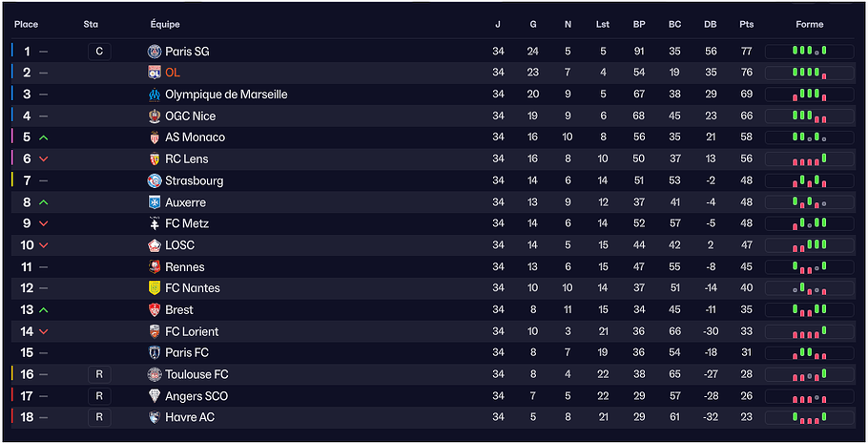The image size is (868, 443).
Task: Click the R status badge for Toulouse FC
Action: pos(99,374)
